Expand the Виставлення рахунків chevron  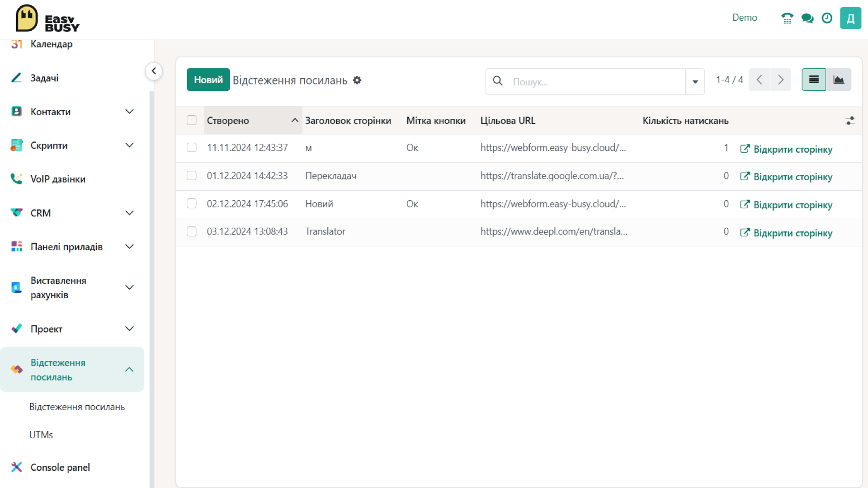point(129,287)
